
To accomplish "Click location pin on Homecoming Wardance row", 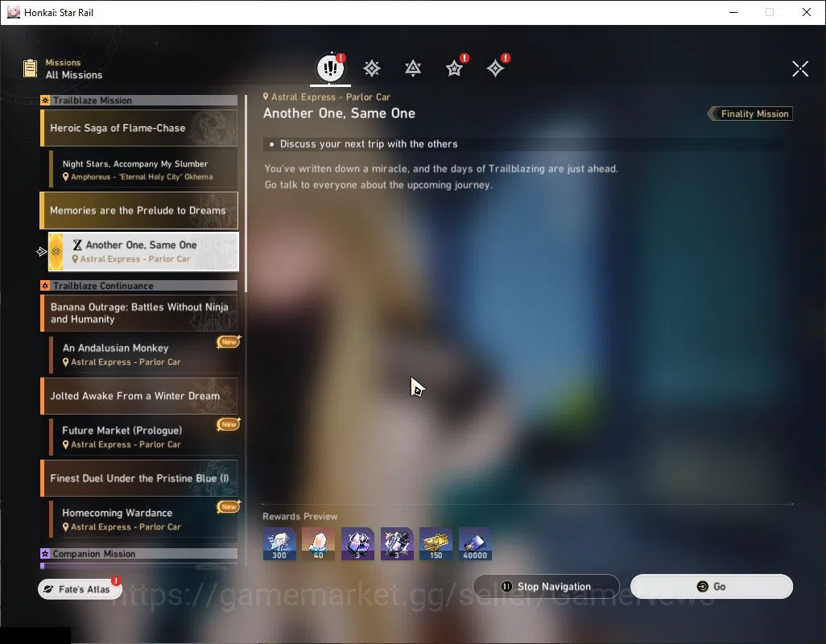I will point(66,527).
